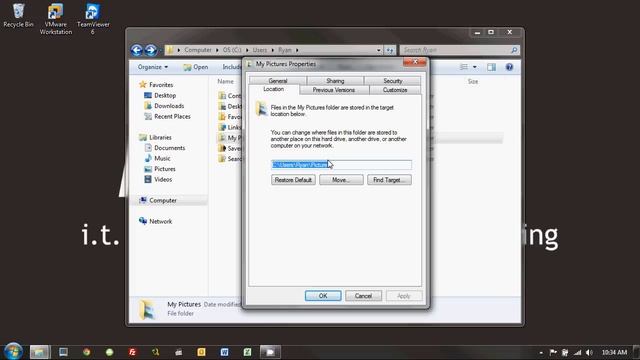Viewport: 640px width, 360px height.
Task: Click the Size column header
Action: pos(473,81)
